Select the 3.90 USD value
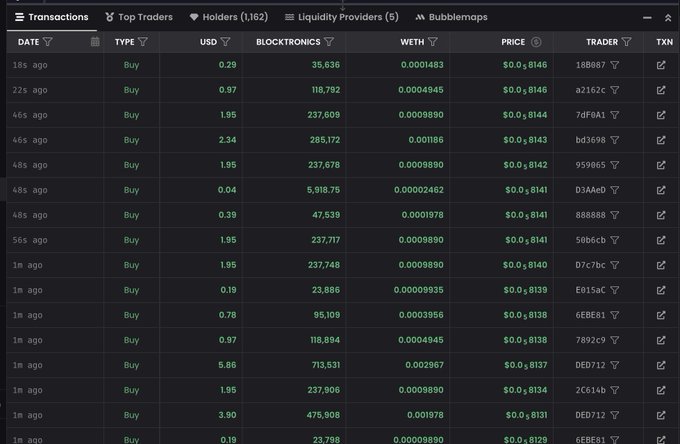The height and width of the screenshot is (444, 680). tap(227, 415)
